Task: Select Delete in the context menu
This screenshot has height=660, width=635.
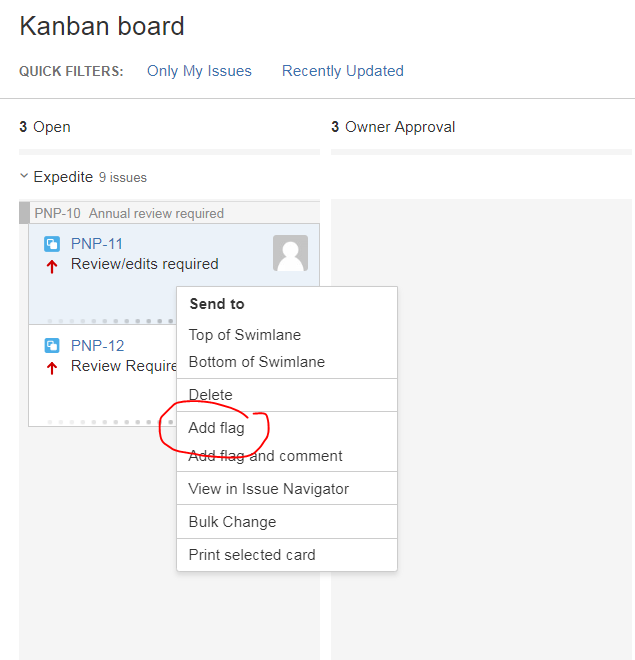Action: (x=210, y=395)
